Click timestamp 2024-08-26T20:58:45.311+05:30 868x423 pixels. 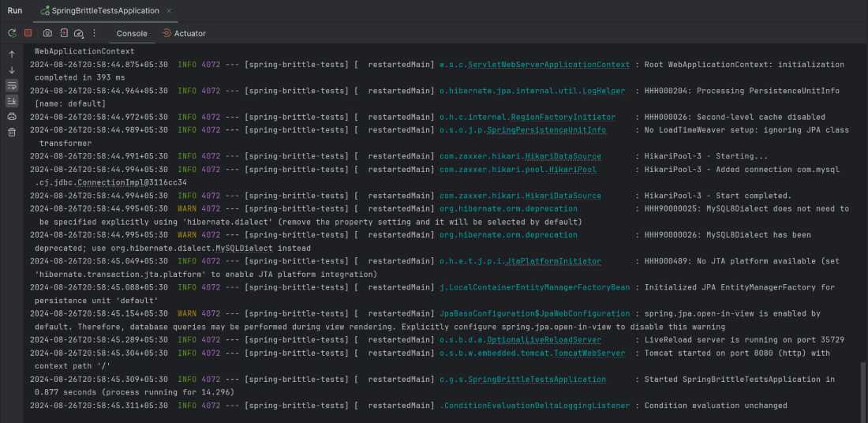tap(99, 406)
